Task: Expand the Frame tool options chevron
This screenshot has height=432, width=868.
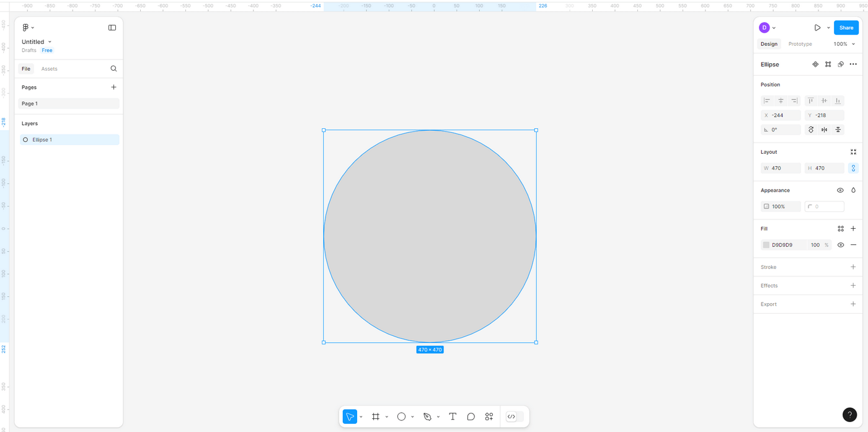Action: click(386, 417)
